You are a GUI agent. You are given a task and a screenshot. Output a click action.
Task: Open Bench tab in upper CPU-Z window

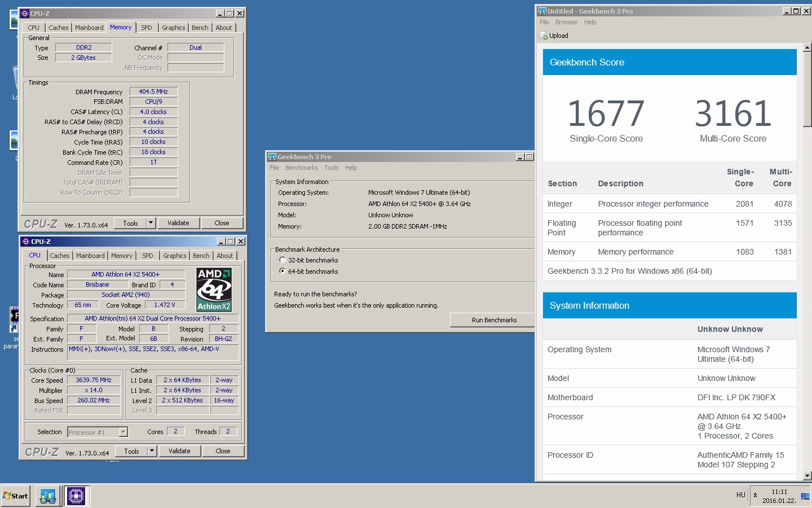[200, 28]
